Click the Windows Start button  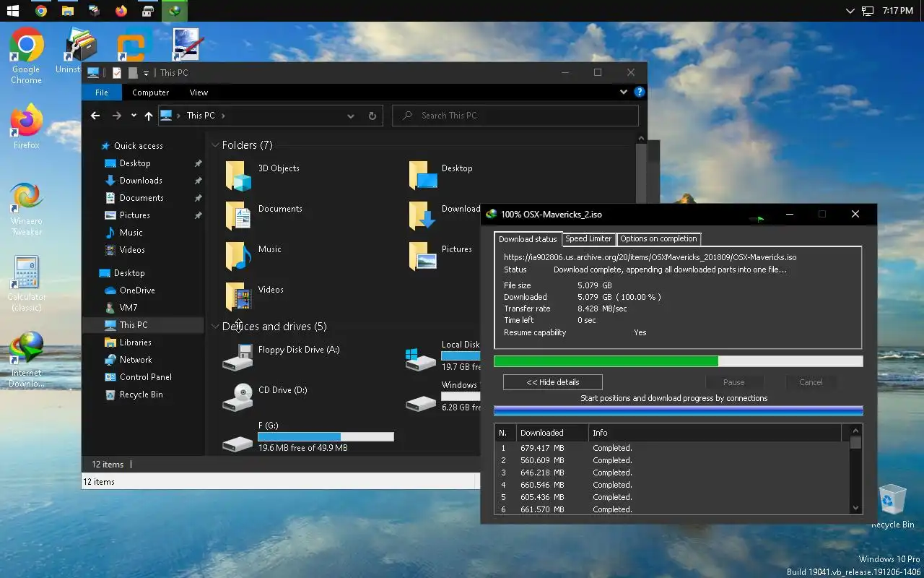(x=12, y=11)
